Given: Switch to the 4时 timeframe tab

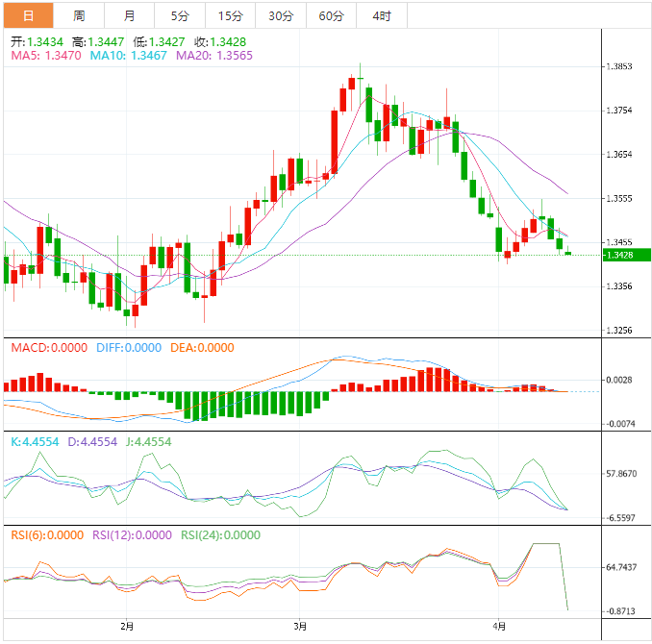Looking at the screenshot, I should pos(381,15).
